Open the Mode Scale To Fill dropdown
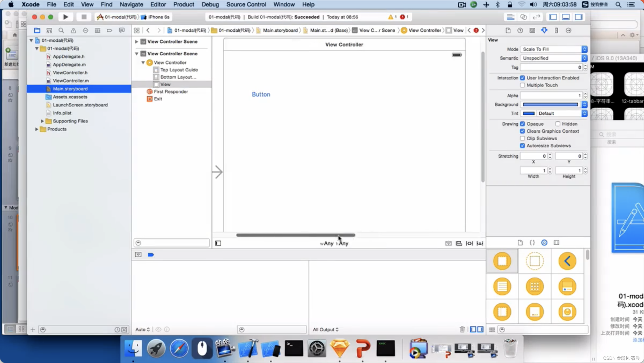644x363 pixels. pos(554,49)
